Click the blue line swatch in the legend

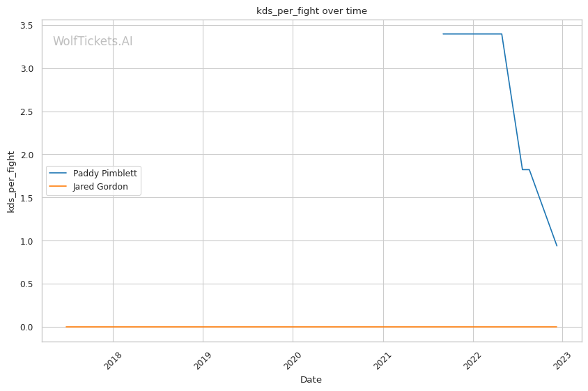[59, 174]
